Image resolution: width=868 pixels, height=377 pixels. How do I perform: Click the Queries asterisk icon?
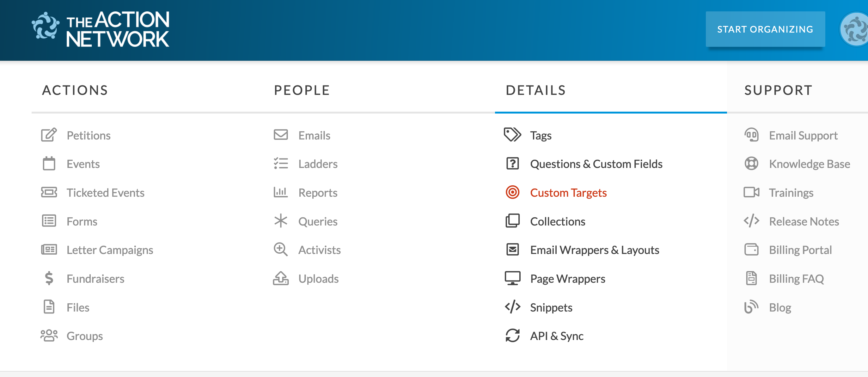(281, 221)
